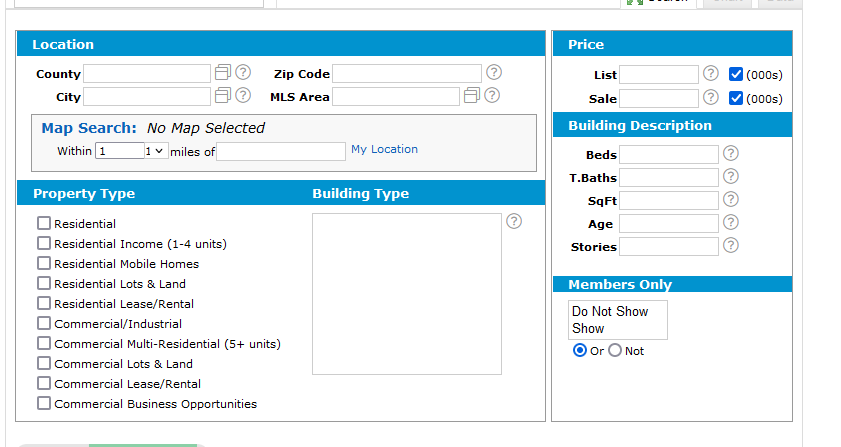
Task: Open help for the County field
Action: [243, 72]
